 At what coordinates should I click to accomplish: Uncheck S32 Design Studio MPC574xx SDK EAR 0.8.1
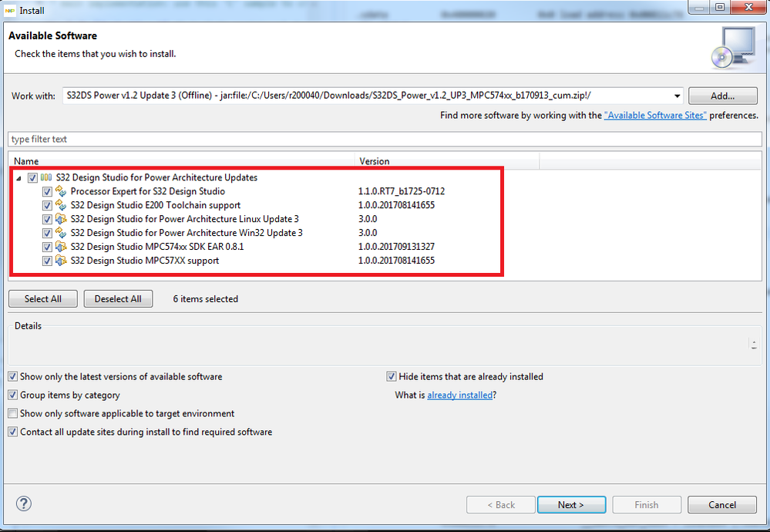pos(47,247)
